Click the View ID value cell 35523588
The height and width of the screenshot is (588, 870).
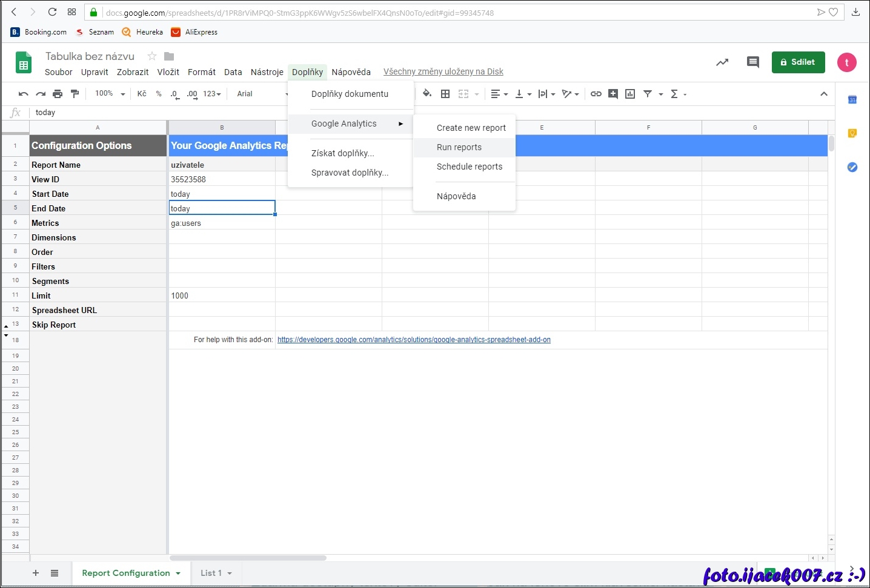point(222,179)
